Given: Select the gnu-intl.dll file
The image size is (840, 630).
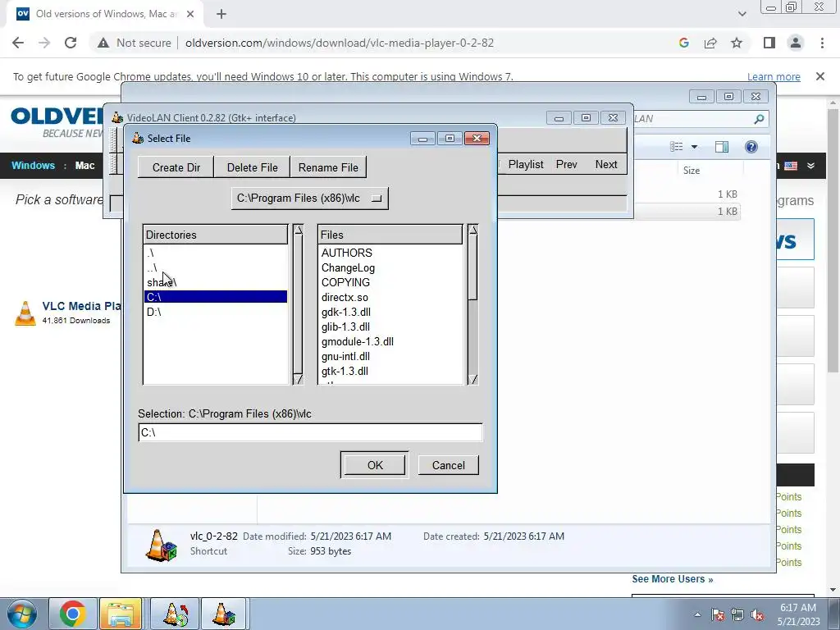Looking at the screenshot, I should 390,356.
